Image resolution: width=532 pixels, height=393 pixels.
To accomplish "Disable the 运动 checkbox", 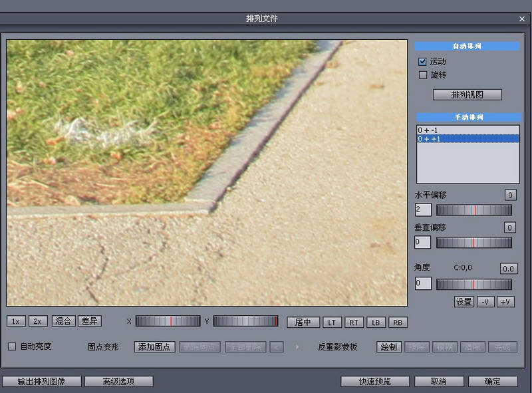I will tap(422, 62).
